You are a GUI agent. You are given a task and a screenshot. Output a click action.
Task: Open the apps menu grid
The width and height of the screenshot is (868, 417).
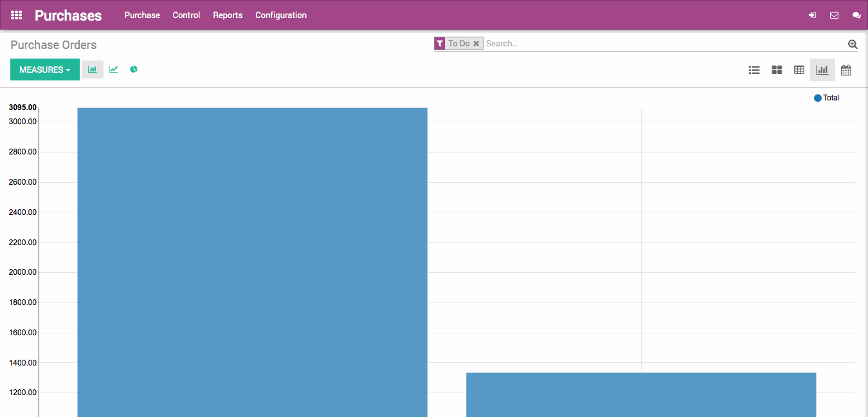pyautogui.click(x=15, y=14)
